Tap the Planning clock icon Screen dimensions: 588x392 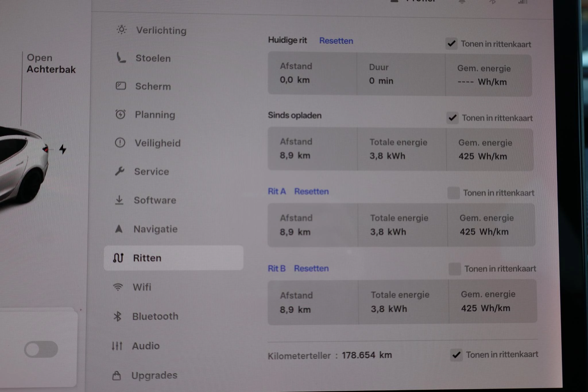(120, 114)
